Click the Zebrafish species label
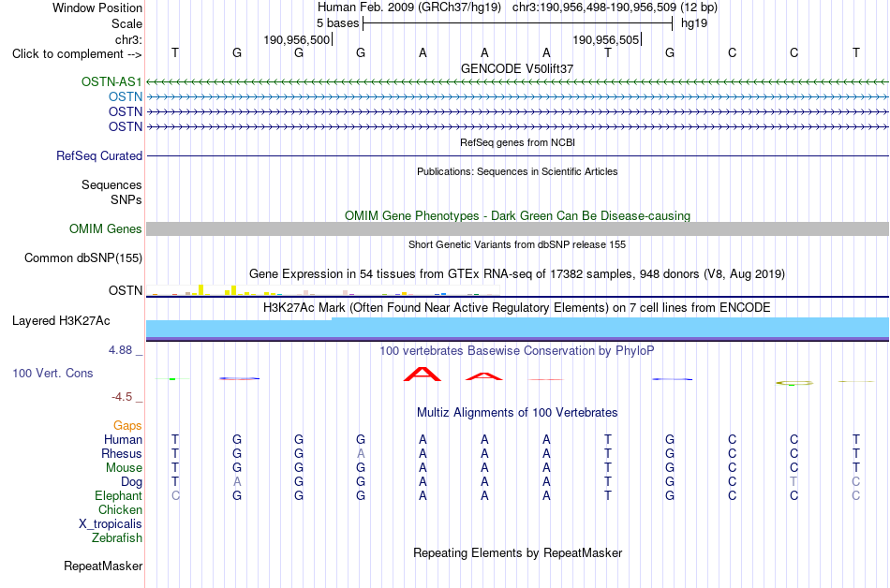This screenshot has width=890, height=588. (117, 538)
